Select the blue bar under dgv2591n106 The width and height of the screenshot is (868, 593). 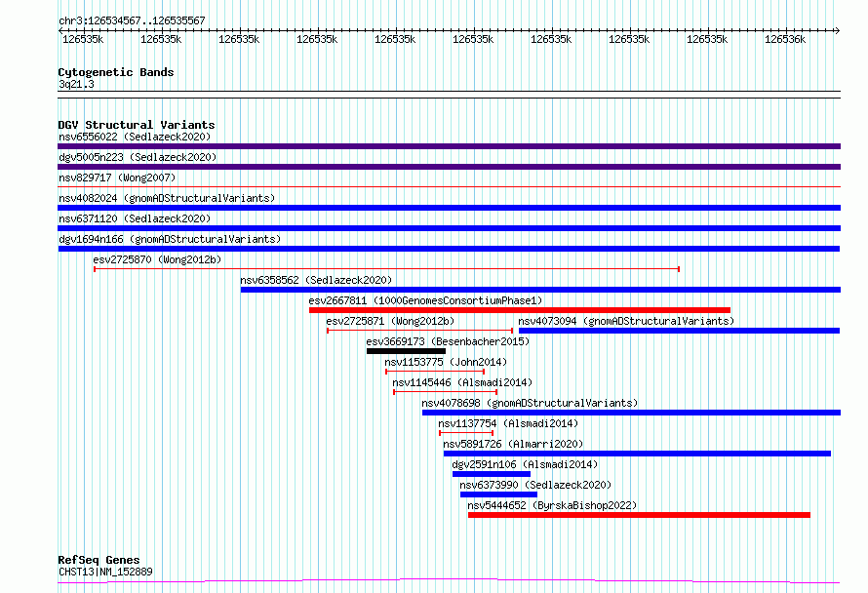pyautogui.click(x=491, y=474)
